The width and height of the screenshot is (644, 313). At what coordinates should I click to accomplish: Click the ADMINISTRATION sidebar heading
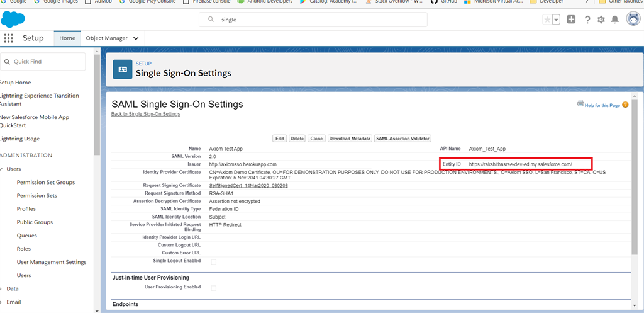point(26,156)
